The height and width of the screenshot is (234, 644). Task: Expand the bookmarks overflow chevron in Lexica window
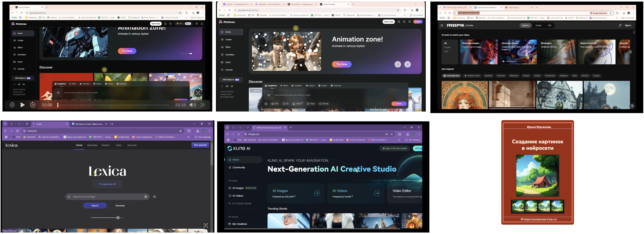click(188, 137)
